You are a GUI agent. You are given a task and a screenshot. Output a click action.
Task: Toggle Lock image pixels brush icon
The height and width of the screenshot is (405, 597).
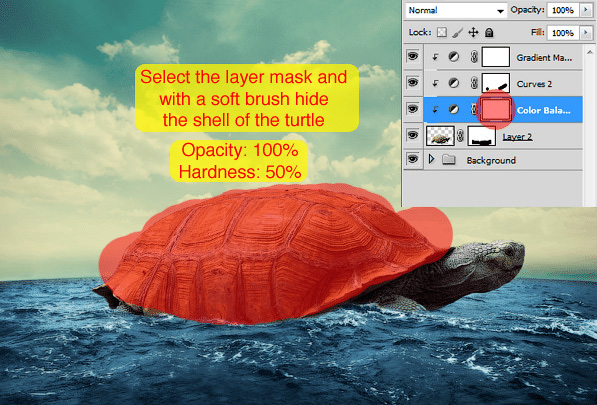pos(457,33)
